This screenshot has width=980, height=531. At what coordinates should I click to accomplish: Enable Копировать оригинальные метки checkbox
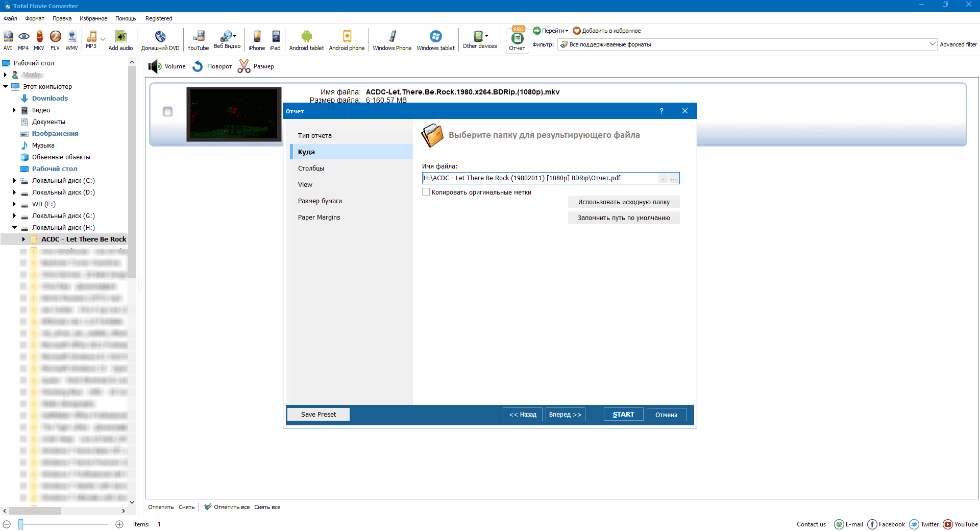426,192
